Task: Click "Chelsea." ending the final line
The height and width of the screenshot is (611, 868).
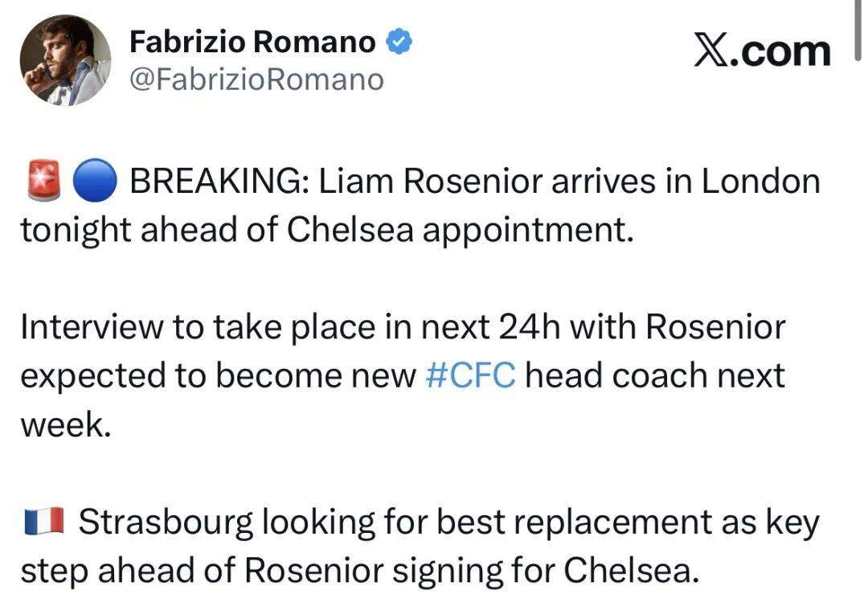Action: 628,571
